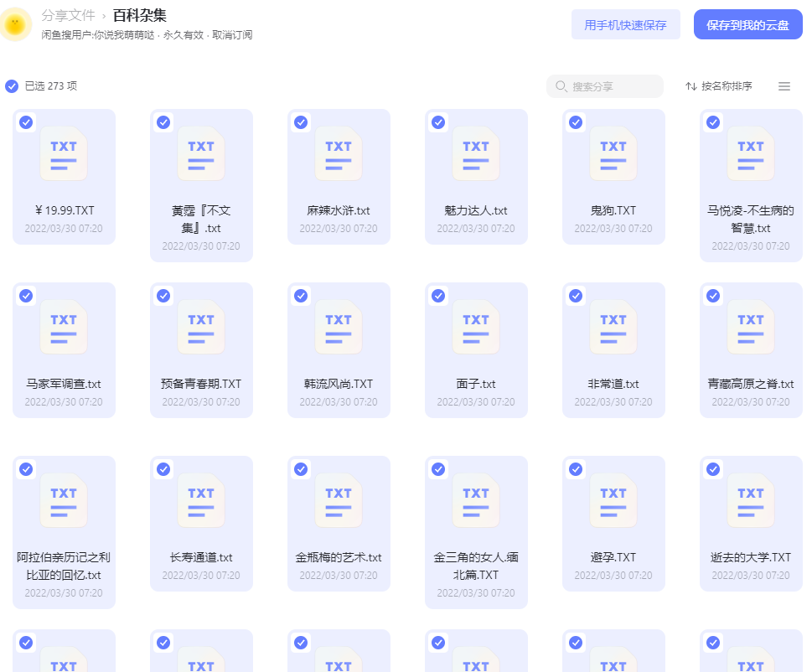Image resolution: width=812 pixels, height=672 pixels.
Task: Open the 韩流风尚.TXT file icon
Action: point(339,327)
